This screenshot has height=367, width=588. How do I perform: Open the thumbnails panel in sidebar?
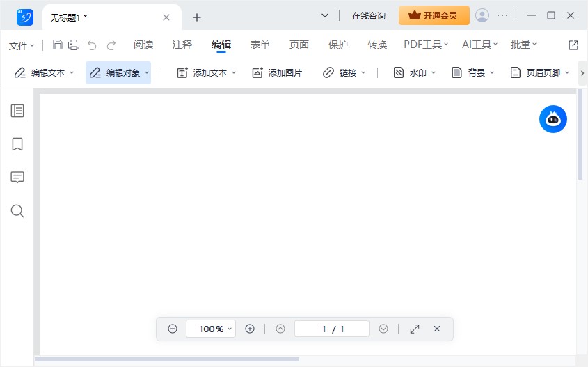(x=17, y=111)
